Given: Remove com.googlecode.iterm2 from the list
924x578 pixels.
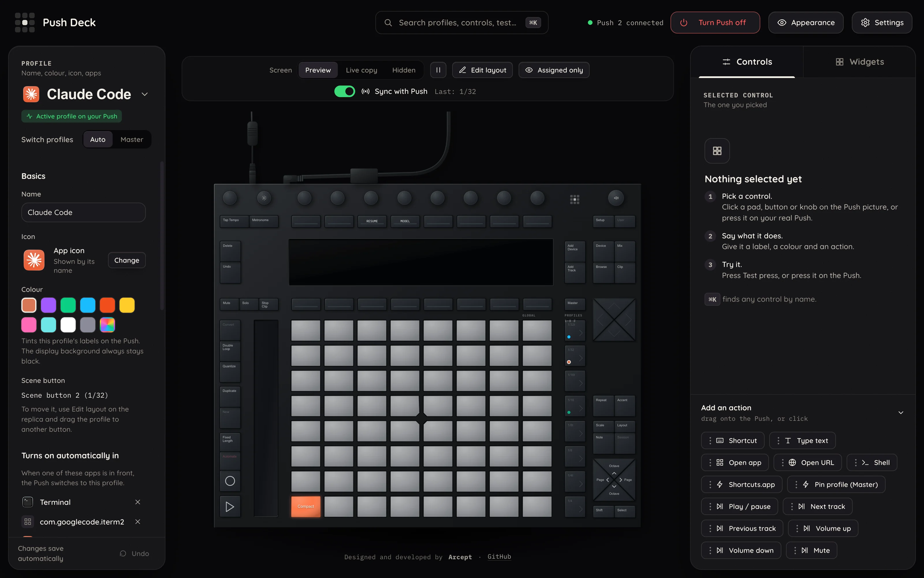Looking at the screenshot, I should [138, 521].
